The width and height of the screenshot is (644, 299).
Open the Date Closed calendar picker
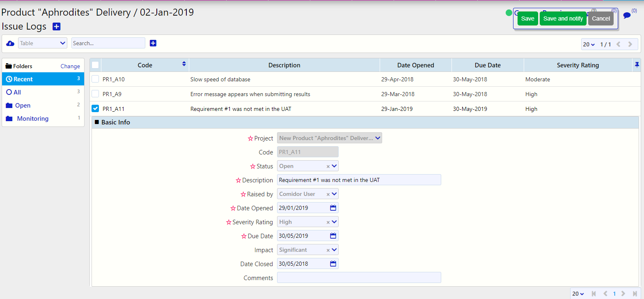coord(333,264)
